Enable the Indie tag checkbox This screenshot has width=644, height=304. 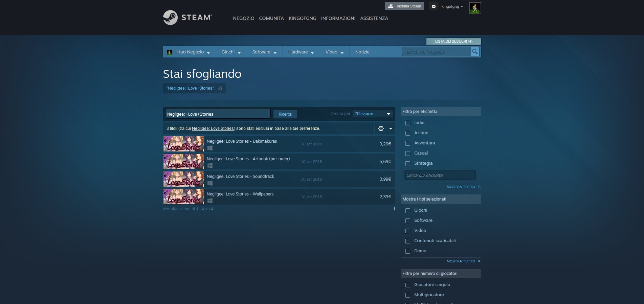[408, 123]
